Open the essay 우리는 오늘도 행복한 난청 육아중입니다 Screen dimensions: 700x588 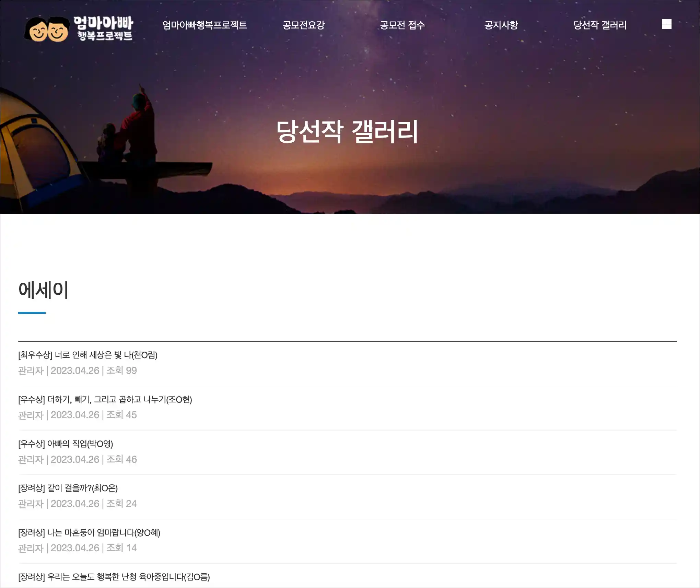114,577
